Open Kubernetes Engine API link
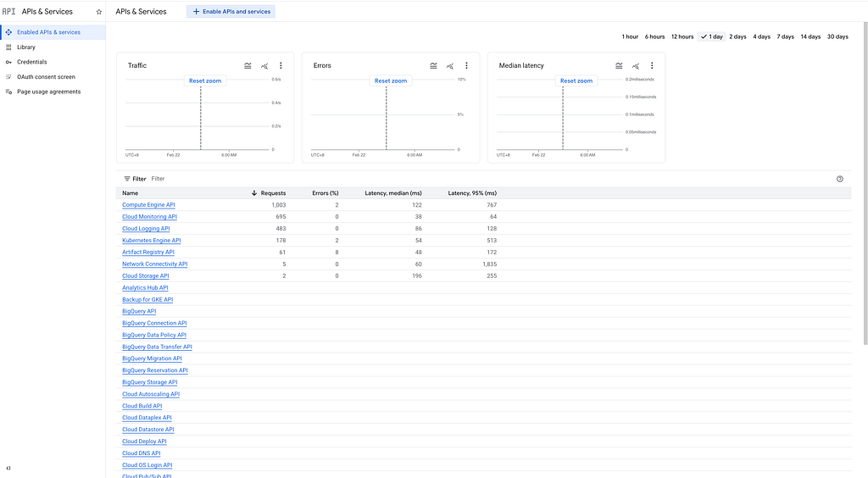The width and height of the screenshot is (868, 478). click(152, 241)
